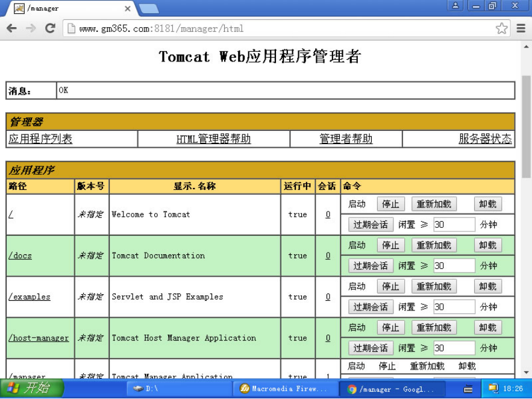
Task: Open the /examples application link
Action: (30, 297)
